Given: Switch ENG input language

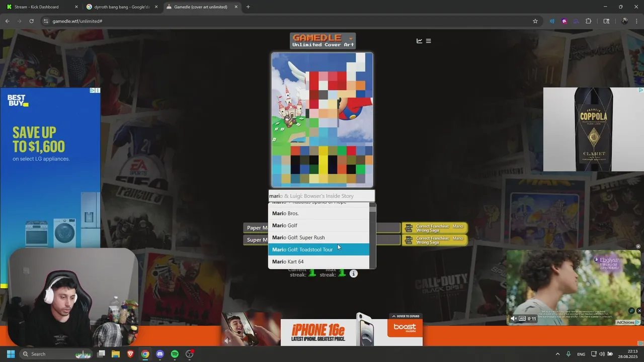Looking at the screenshot, I should [581, 354].
